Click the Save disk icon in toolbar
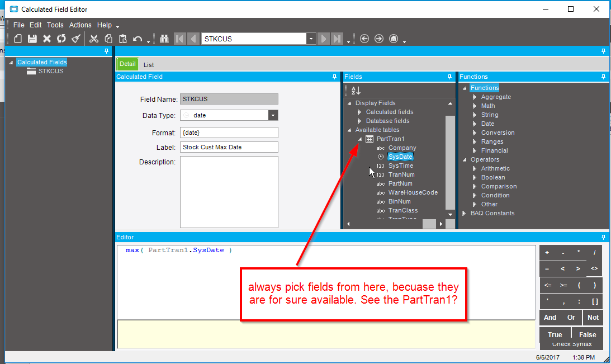The image size is (611, 364). (x=32, y=39)
